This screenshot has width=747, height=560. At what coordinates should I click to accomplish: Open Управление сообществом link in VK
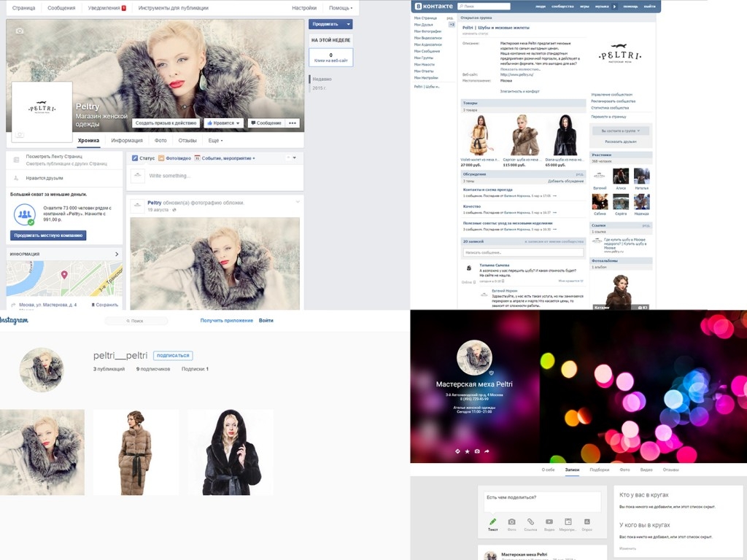point(612,94)
